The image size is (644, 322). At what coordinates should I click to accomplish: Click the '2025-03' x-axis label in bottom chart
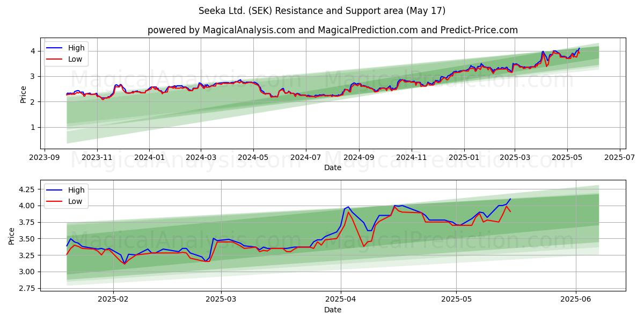click(222, 299)
